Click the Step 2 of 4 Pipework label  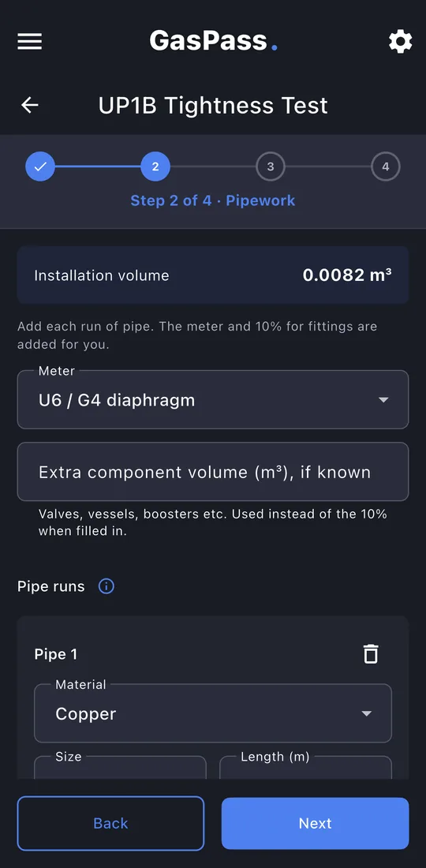pyautogui.click(x=213, y=200)
